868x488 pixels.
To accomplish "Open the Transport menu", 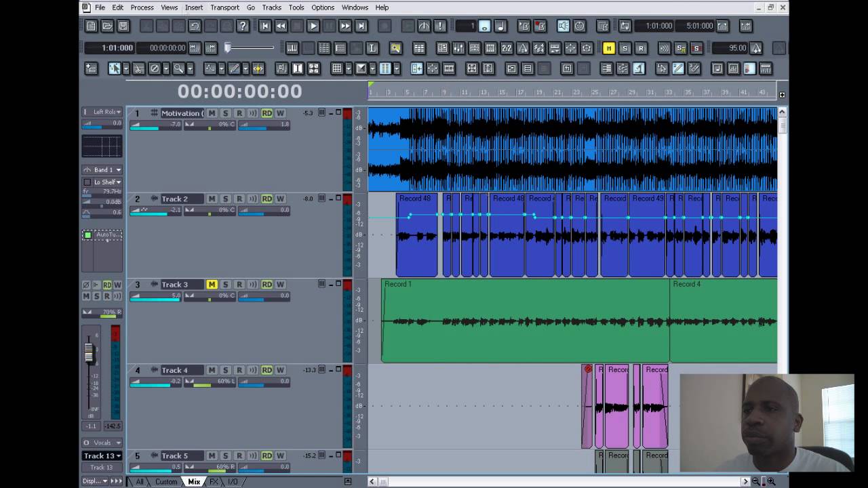I will coord(224,7).
